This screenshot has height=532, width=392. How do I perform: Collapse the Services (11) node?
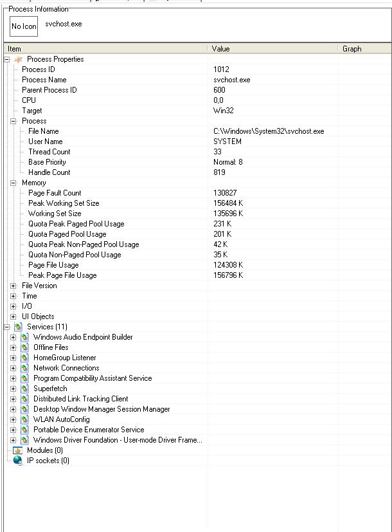tap(7, 327)
